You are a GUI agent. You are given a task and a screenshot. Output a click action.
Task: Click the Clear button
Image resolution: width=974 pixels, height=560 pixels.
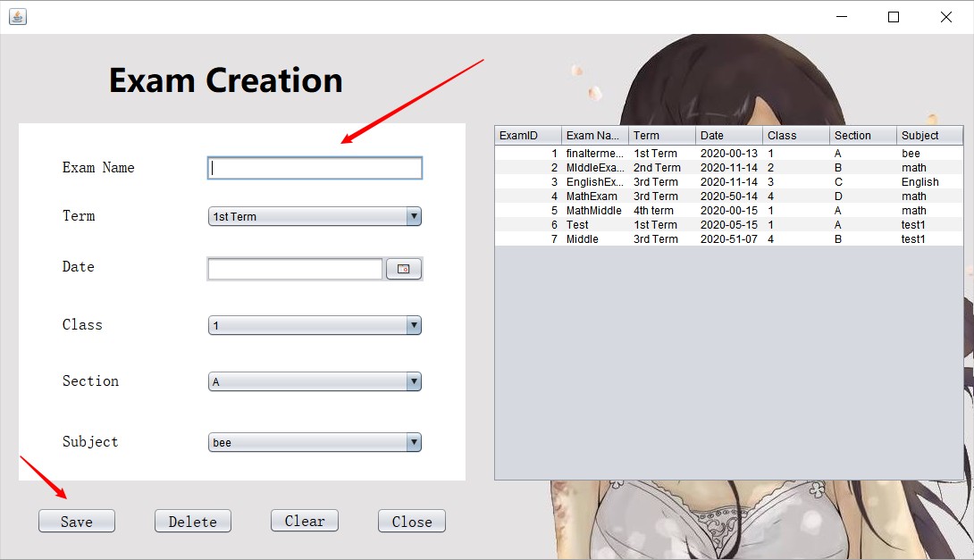305,521
